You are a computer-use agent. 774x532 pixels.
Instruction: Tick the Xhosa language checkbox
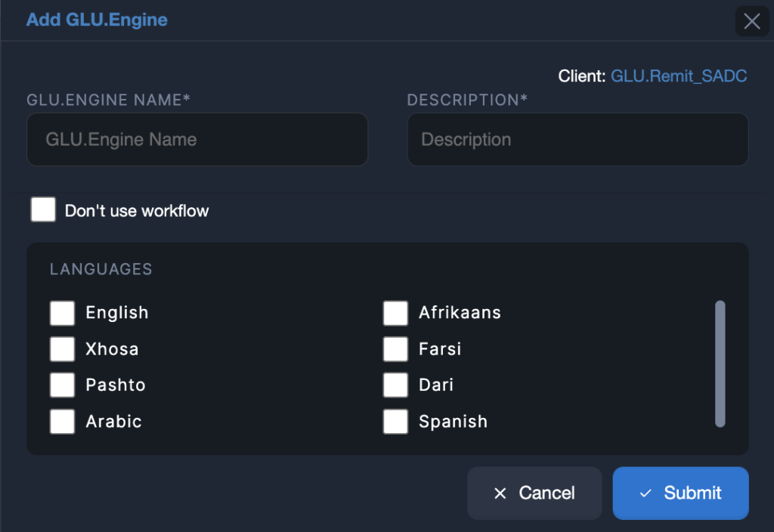pos(62,349)
